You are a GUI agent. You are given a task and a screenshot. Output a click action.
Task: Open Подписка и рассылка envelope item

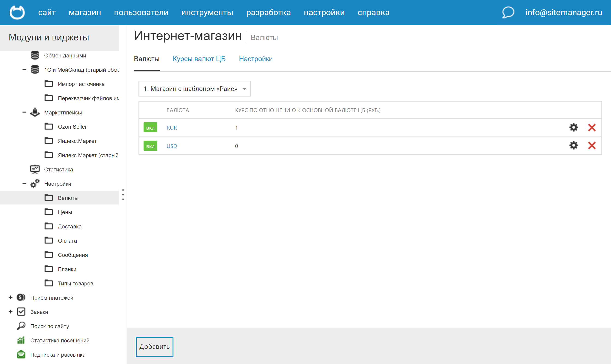click(x=58, y=355)
